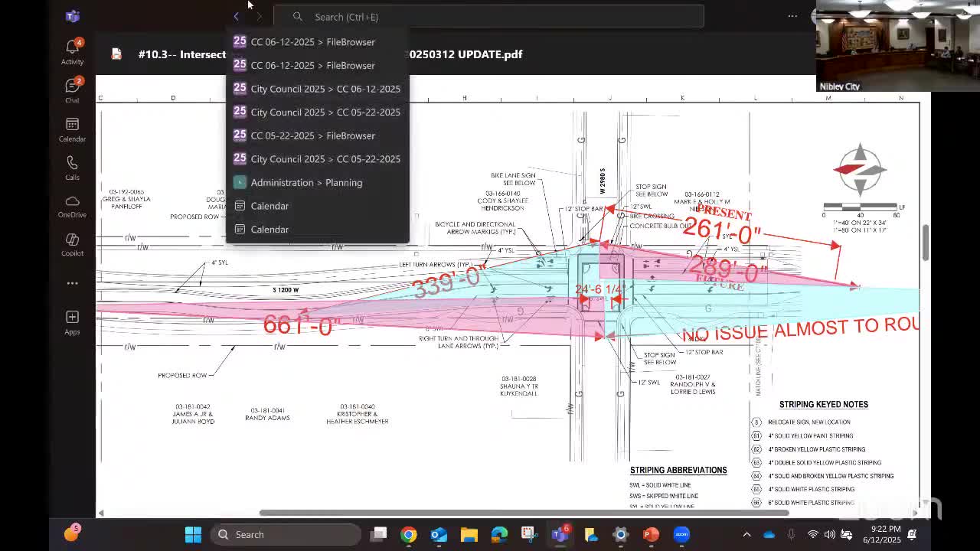The width and height of the screenshot is (980, 551).
Task: Select City Council 2025 > CC 06-12-2025 entry
Action: point(325,89)
